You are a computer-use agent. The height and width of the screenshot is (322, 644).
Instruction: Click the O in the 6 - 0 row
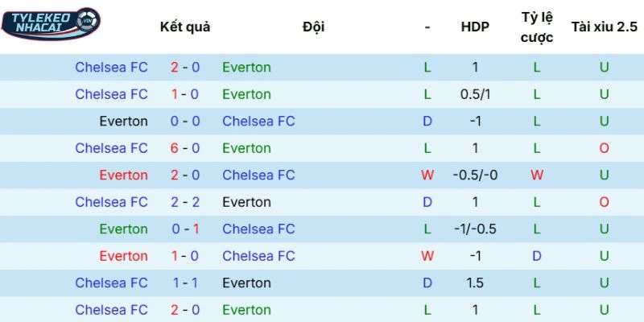point(604,148)
